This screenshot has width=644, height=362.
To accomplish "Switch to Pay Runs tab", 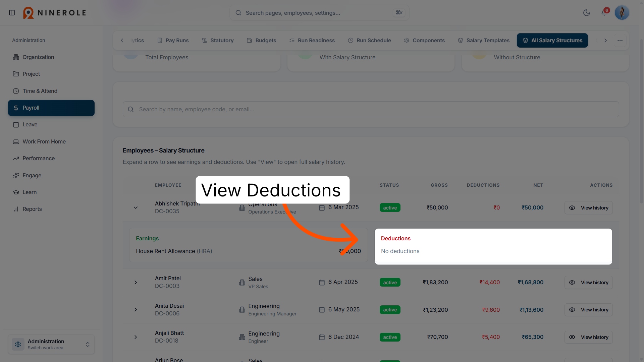I will (x=173, y=40).
